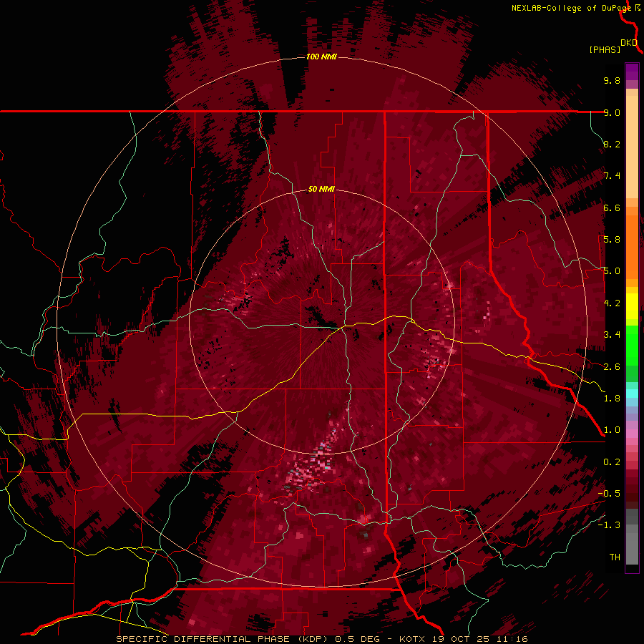Pick the purple top segment of color bar
Image resolution: width=644 pixels, height=644 pixels.
coord(632,72)
